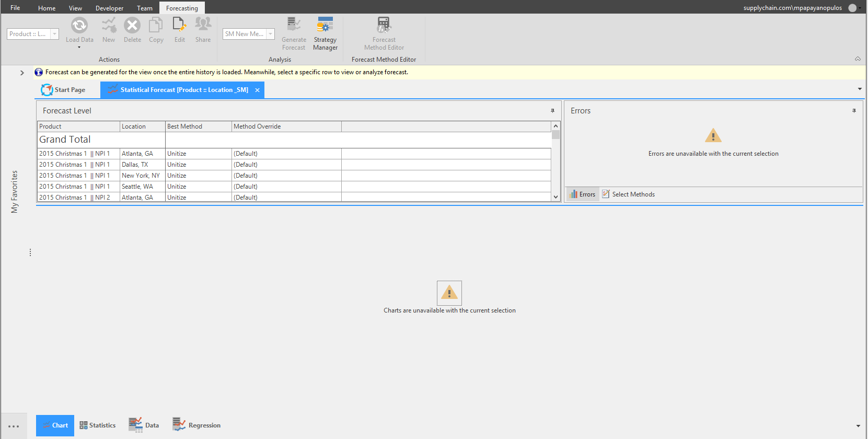The width and height of the screenshot is (868, 439).
Task: Click the info icon in the yellow message bar
Action: point(39,72)
